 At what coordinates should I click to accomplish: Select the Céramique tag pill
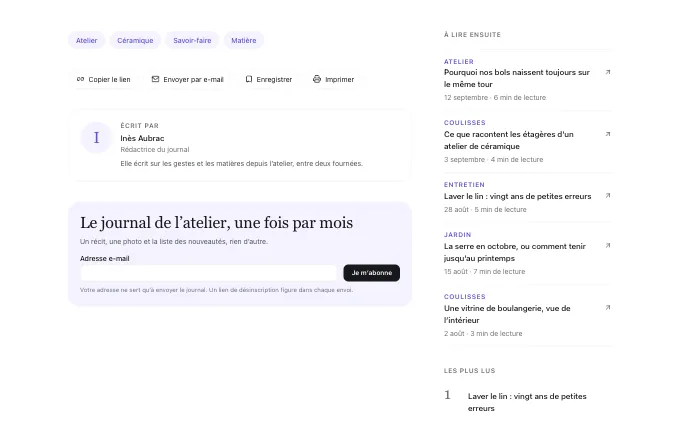135,40
